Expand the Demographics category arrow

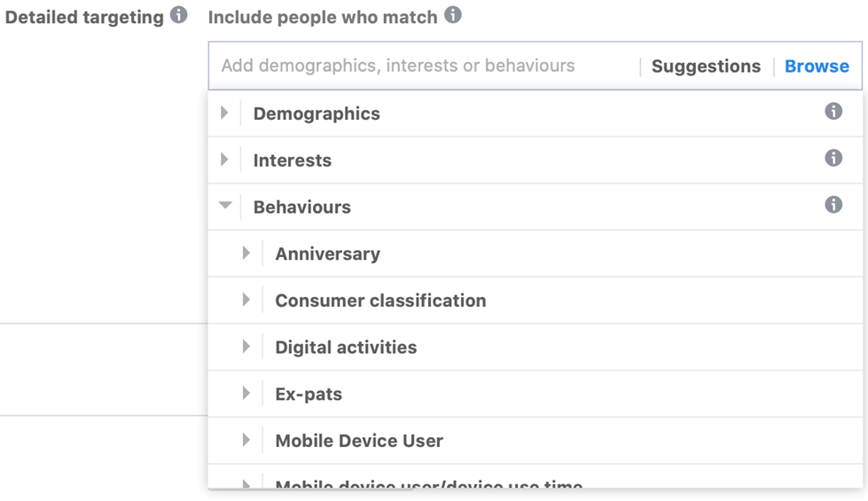click(224, 113)
